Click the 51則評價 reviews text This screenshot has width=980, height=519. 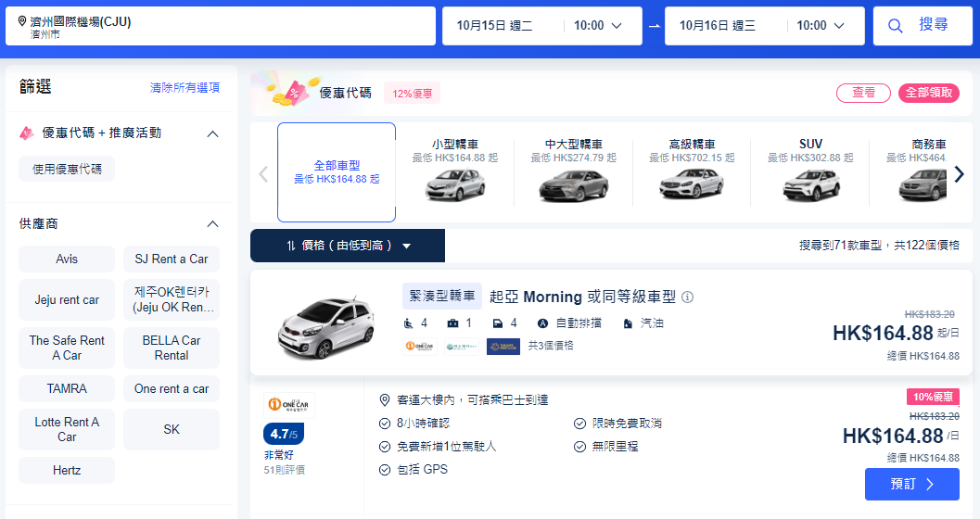point(285,470)
